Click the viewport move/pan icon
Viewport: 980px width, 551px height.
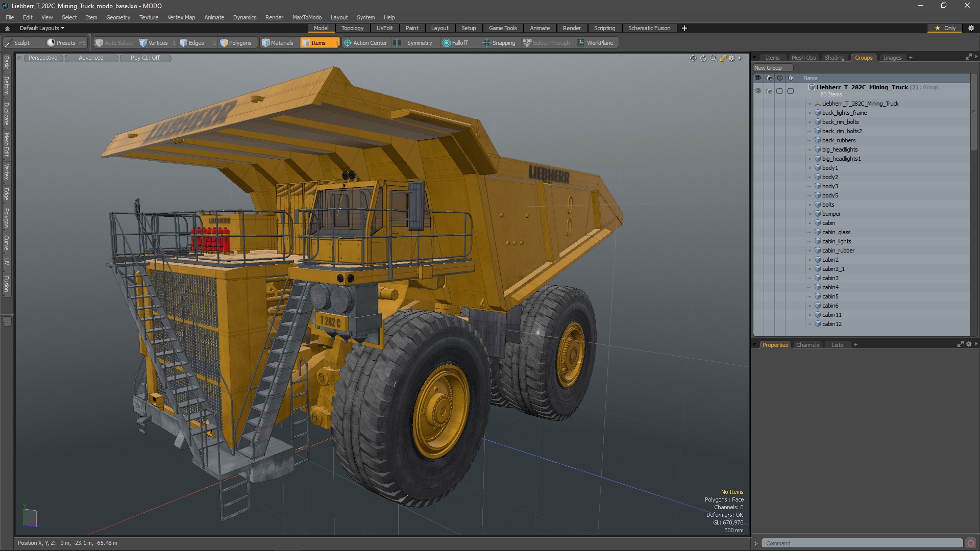(x=693, y=58)
